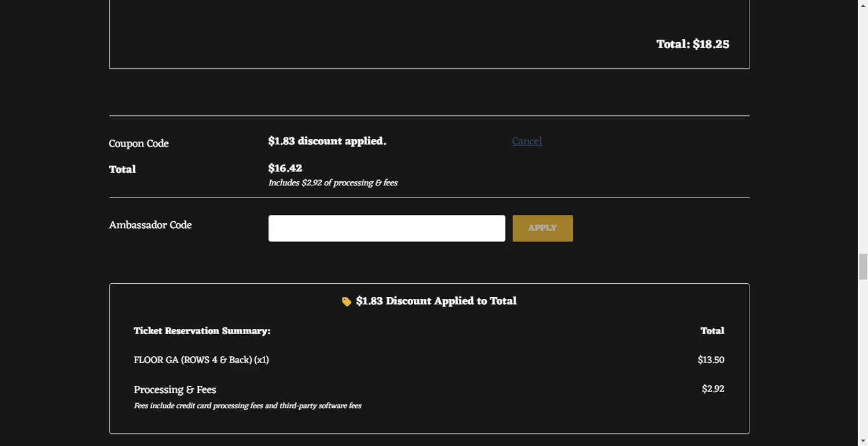Click the scrollbar down arrow
The image size is (868, 446).
pyautogui.click(x=863, y=441)
